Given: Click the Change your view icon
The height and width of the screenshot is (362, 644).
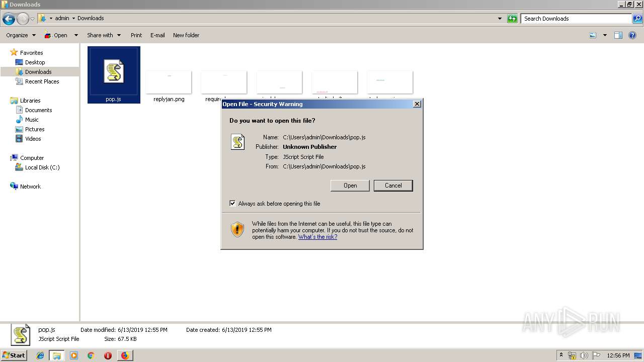Looking at the screenshot, I should 593,35.
